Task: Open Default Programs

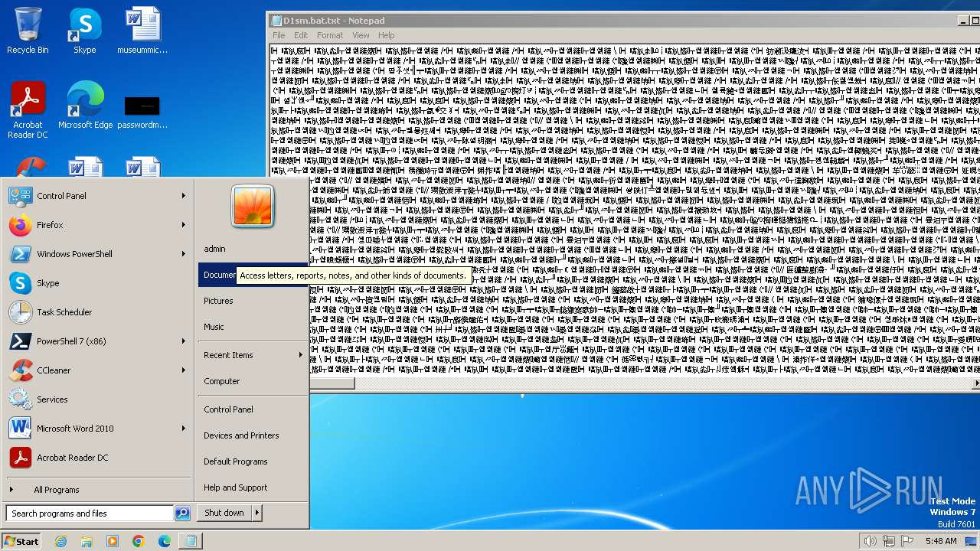Action: (x=253, y=461)
